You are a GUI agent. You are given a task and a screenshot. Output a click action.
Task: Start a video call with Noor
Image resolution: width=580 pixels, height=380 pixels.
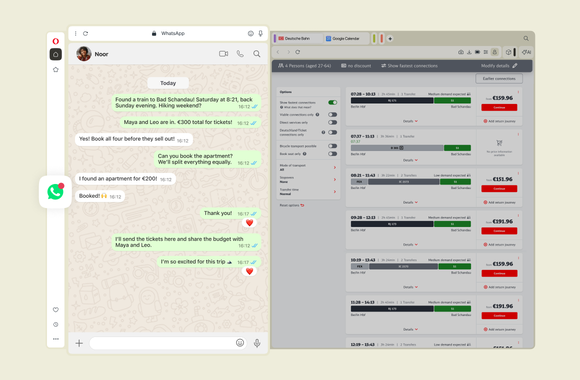(223, 54)
